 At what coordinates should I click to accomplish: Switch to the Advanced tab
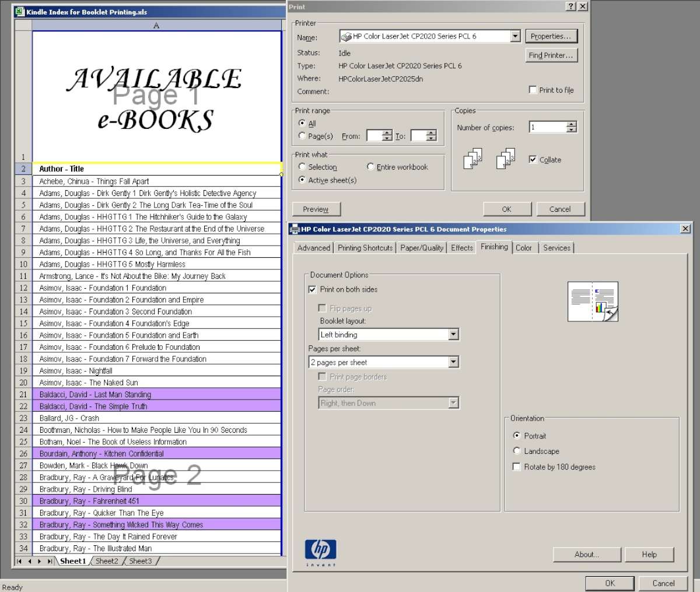pos(314,248)
